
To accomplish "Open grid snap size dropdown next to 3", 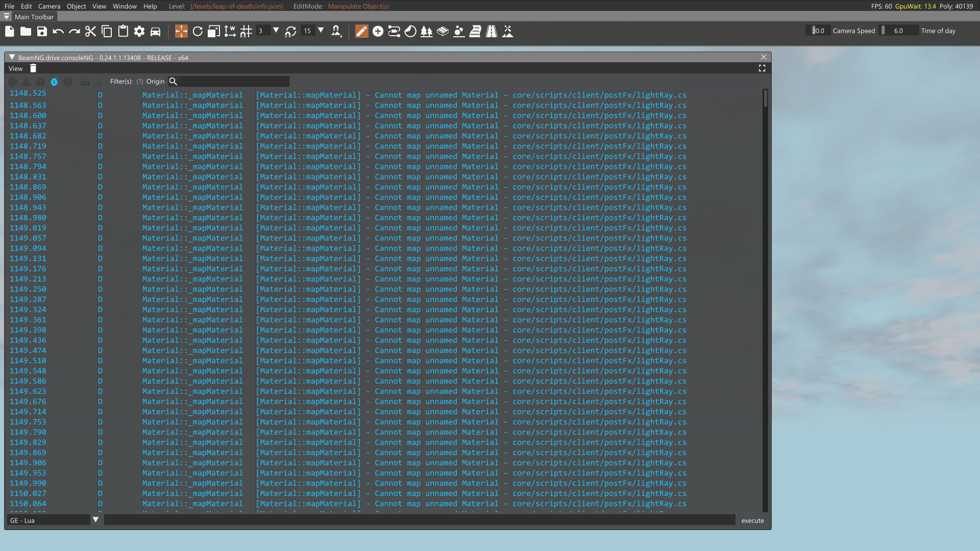I will point(276,31).
